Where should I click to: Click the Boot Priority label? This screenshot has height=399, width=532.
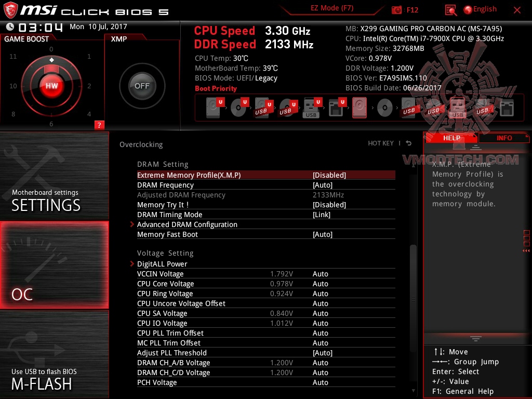216,88
